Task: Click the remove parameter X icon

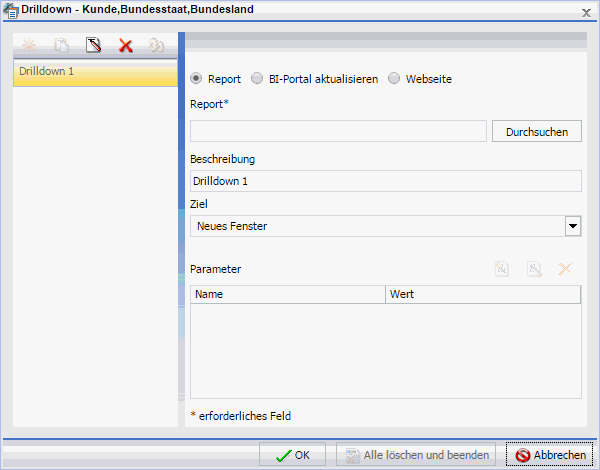Action: 565,269
